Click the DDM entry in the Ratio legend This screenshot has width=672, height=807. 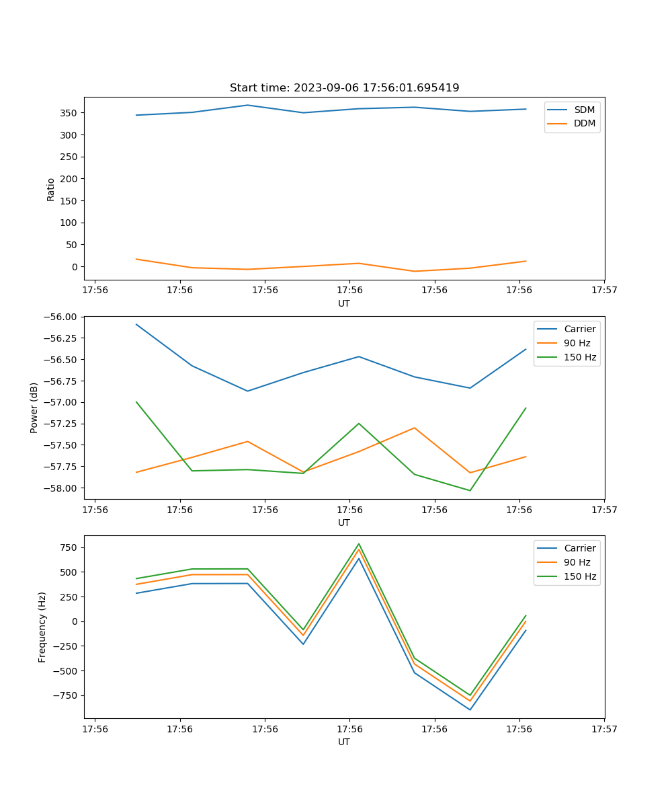[583, 123]
